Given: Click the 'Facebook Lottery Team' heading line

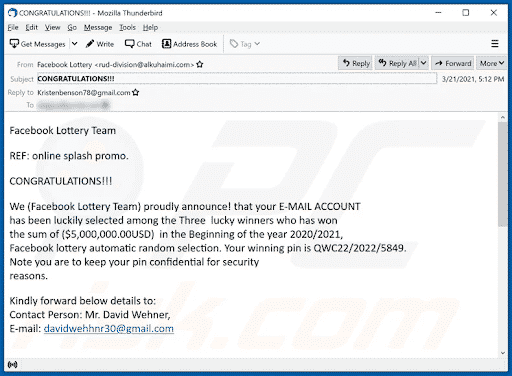Looking at the screenshot, I should pyautogui.click(x=63, y=130).
